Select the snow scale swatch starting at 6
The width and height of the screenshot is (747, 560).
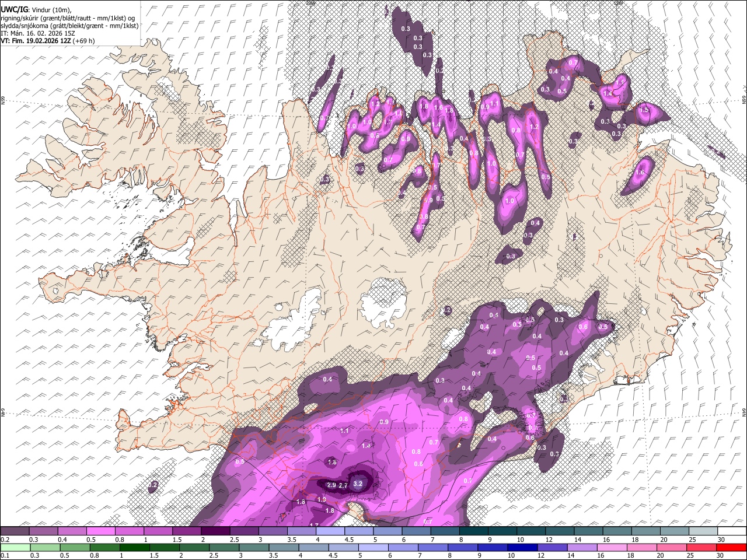pyautogui.click(x=416, y=531)
